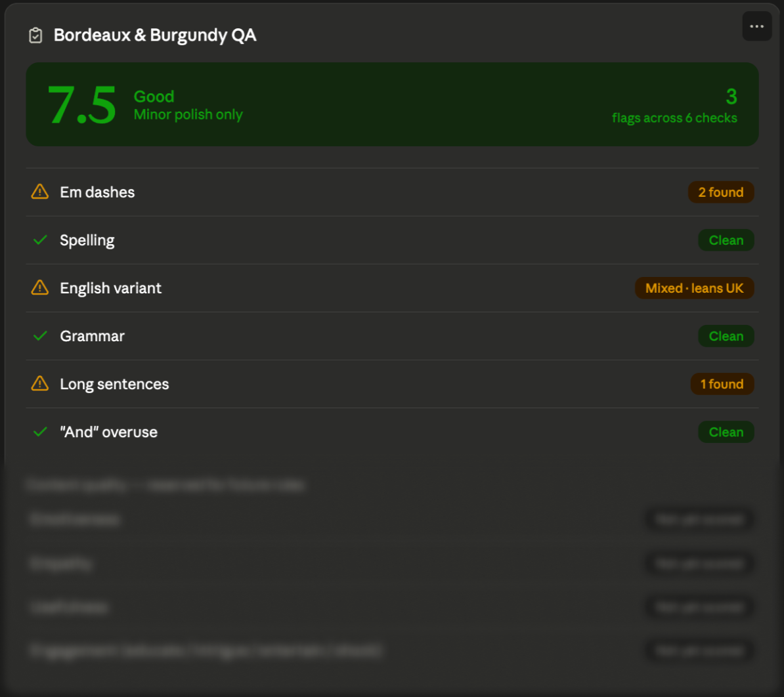Click the "Minor polish only" summary text
The height and width of the screenshot is (697, 784).
188,114
